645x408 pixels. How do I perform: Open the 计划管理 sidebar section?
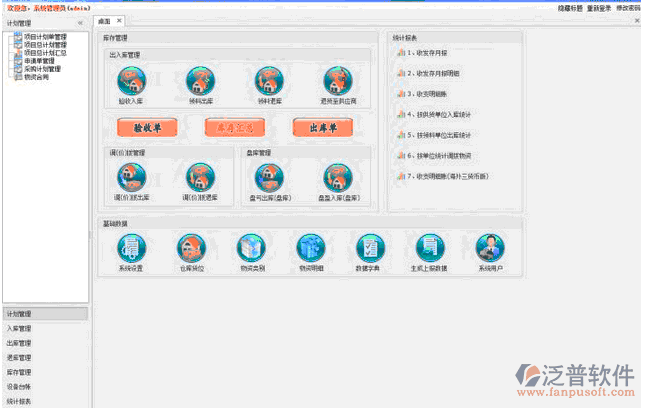pyautogui.click(x=45, y=314)
